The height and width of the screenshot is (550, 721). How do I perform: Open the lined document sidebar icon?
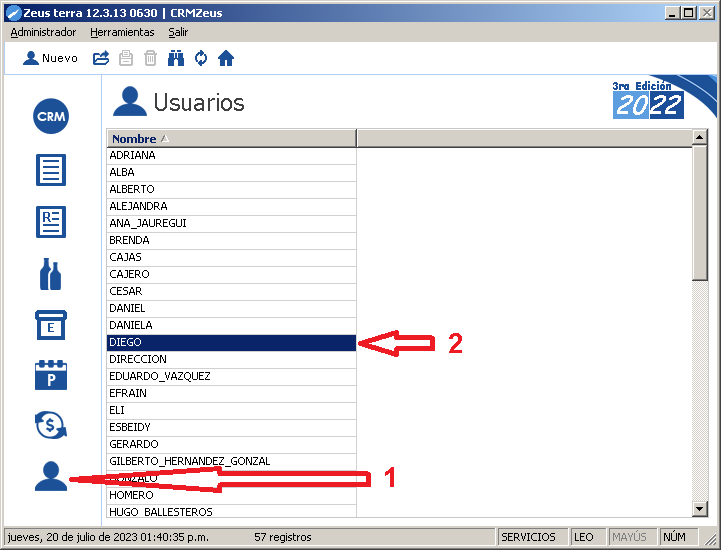(51, 170)
